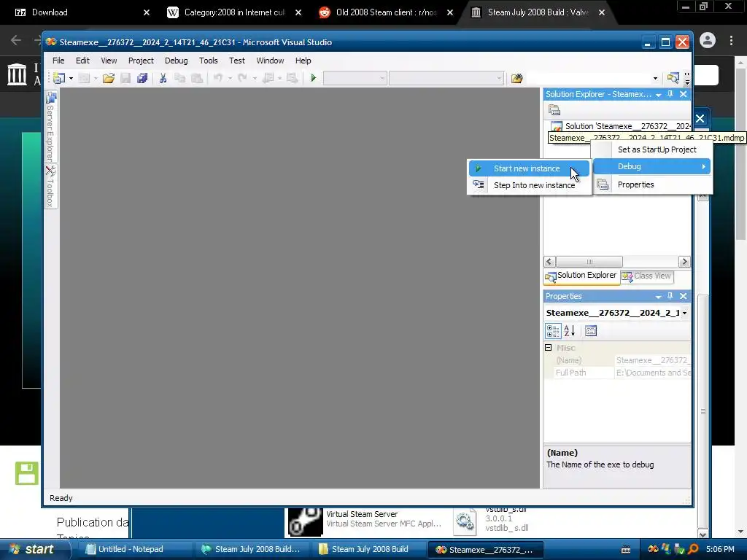Click the Alphabetical sort icon
Image resolution: width=747 pixels, height=560 pixels.
569,331
